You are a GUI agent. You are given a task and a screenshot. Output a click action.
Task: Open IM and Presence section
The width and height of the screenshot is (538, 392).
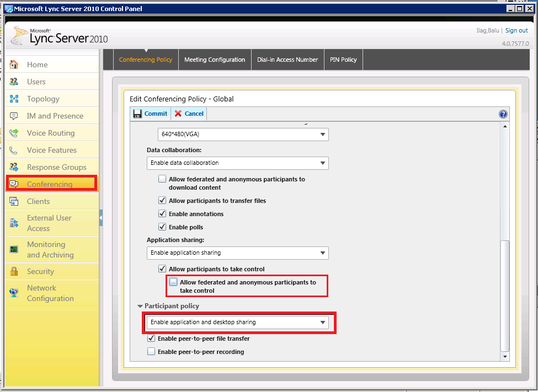coord(52,116)
